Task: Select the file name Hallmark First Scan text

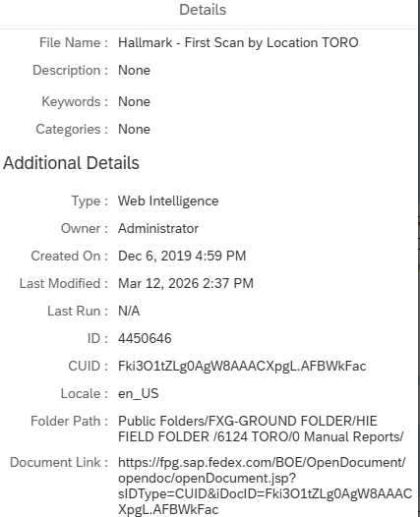Action: pyautogui.click(x=238, y=43)
